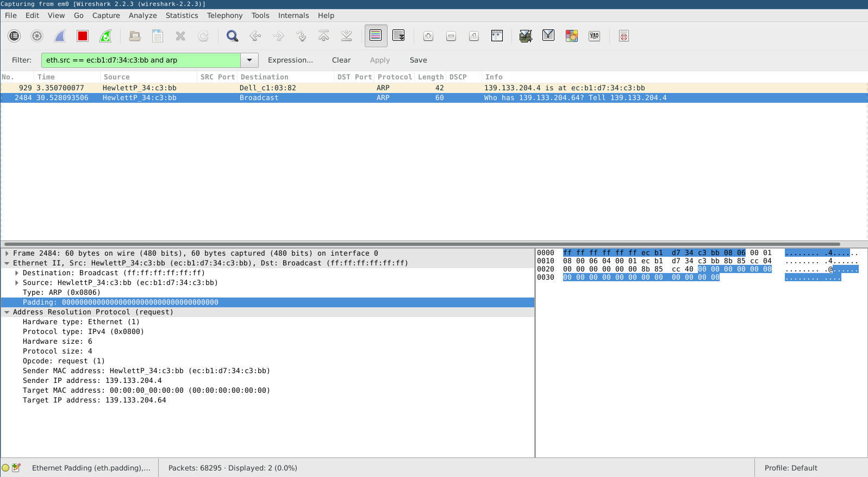Image resolution: width=868 pixels, height=477 pixels.
Task: Open the Find packet magnifier tool
Action: click(232, 36)
